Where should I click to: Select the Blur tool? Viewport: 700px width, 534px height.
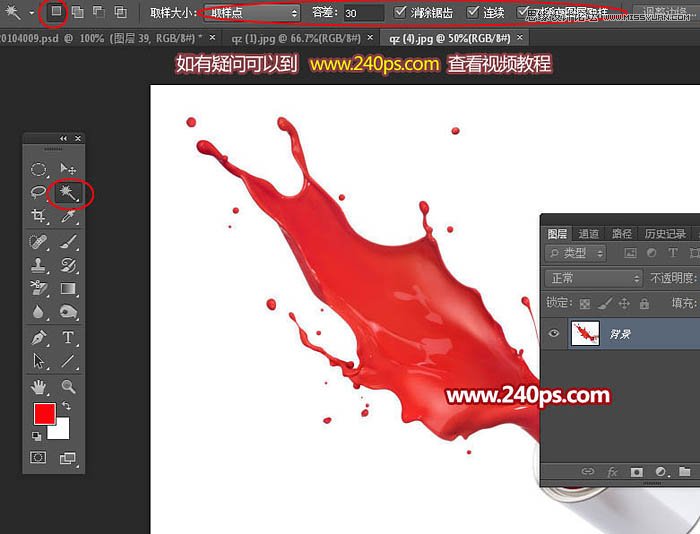[38, 311]
